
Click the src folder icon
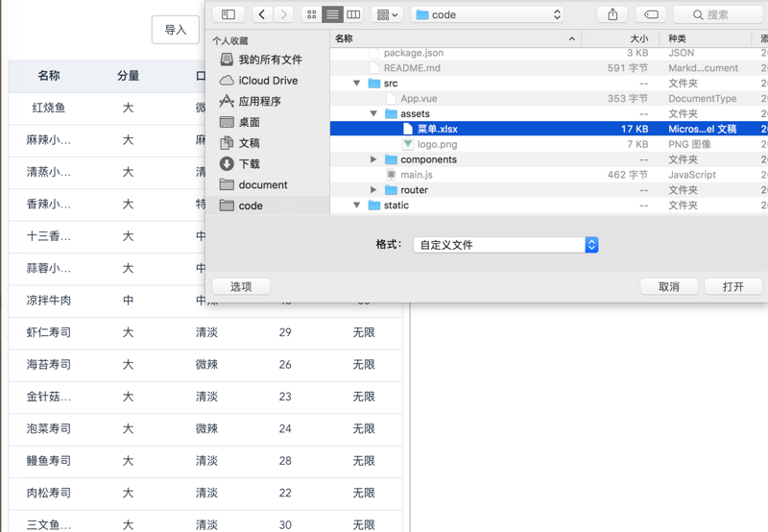(x=374, y=84)
